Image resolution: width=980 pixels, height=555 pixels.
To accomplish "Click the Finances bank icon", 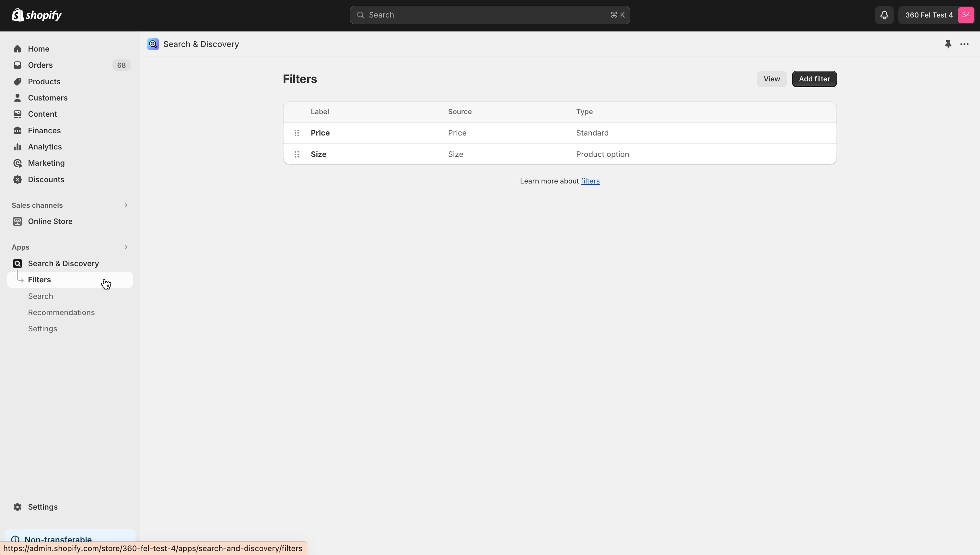I will pyautogui.click(x=17, y=130).
